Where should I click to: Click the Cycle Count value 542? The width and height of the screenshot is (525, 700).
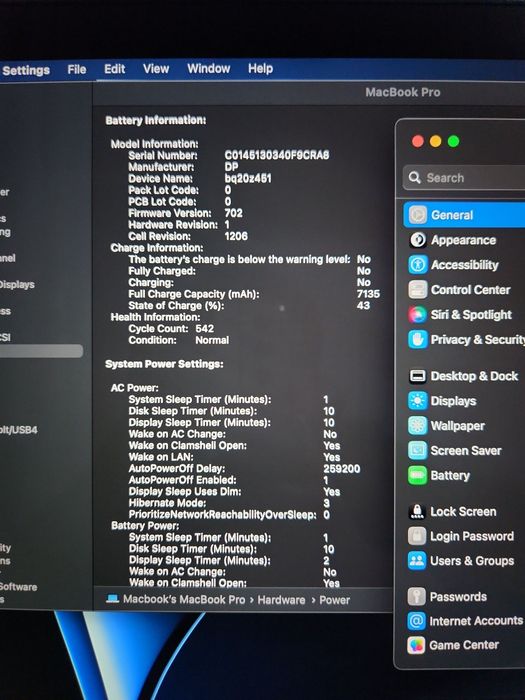(x=204, y=329)
